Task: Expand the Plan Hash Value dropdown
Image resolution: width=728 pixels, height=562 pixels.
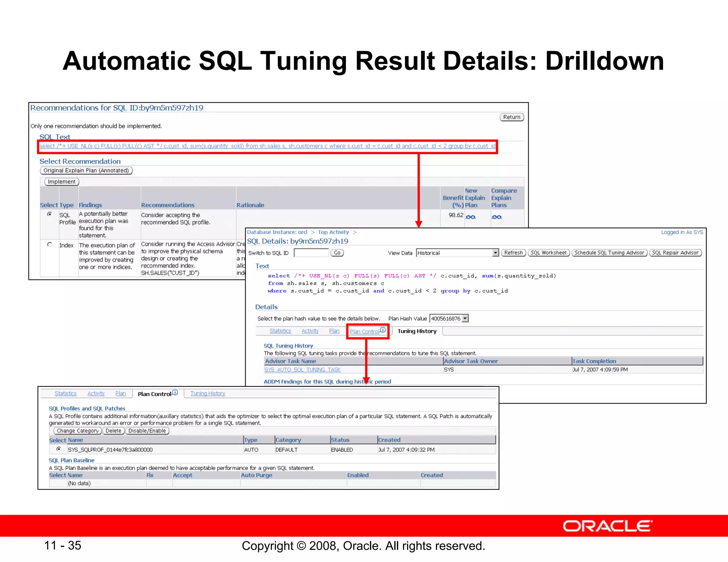Action: (x=449, y=319)
